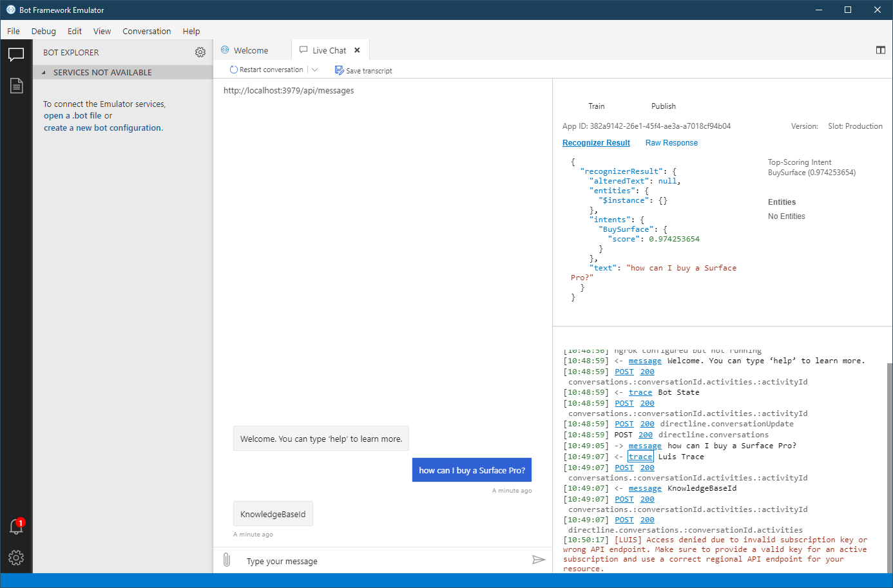Open the Debug menu
893x588 pixels.
coord(44,31)
